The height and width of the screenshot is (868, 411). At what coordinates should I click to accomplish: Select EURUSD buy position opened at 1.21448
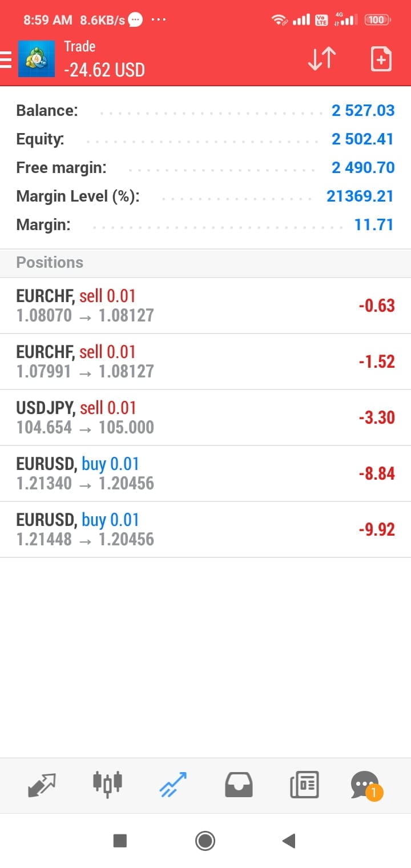205,529
